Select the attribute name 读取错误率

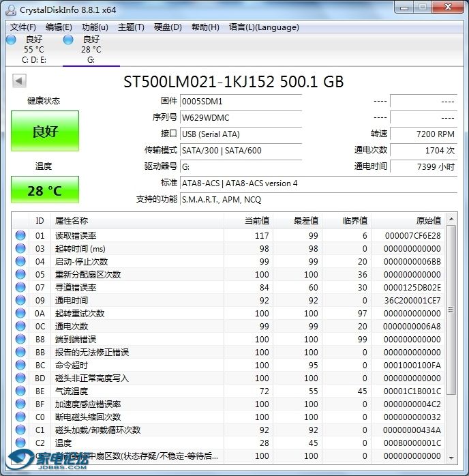pos(76,235)
